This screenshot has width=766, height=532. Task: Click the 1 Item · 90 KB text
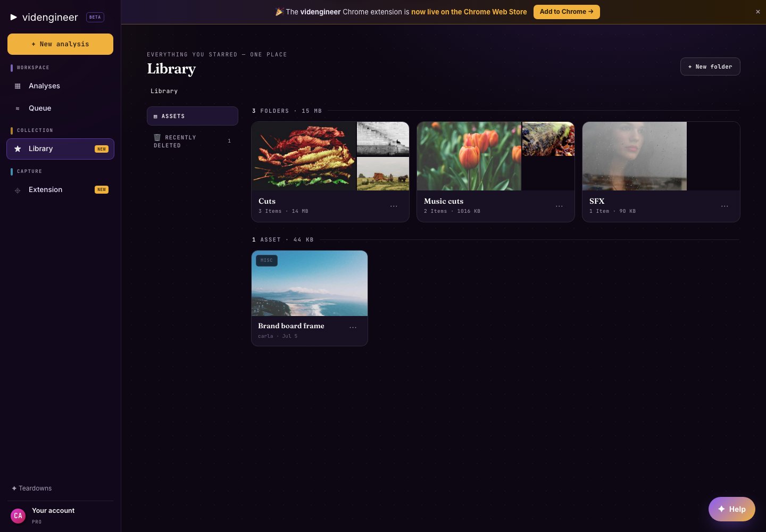pyautogui.click(x=613, y=211)
